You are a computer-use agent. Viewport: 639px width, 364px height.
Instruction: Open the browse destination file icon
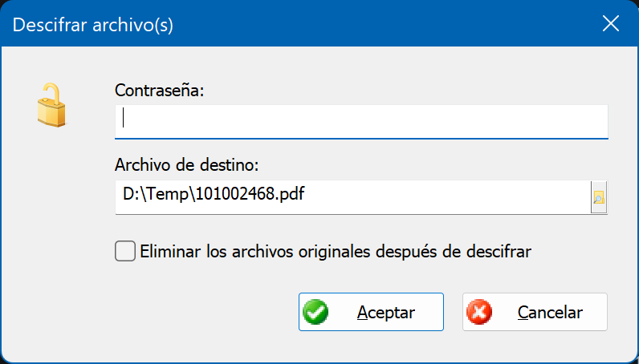click(x=599, y=197)
